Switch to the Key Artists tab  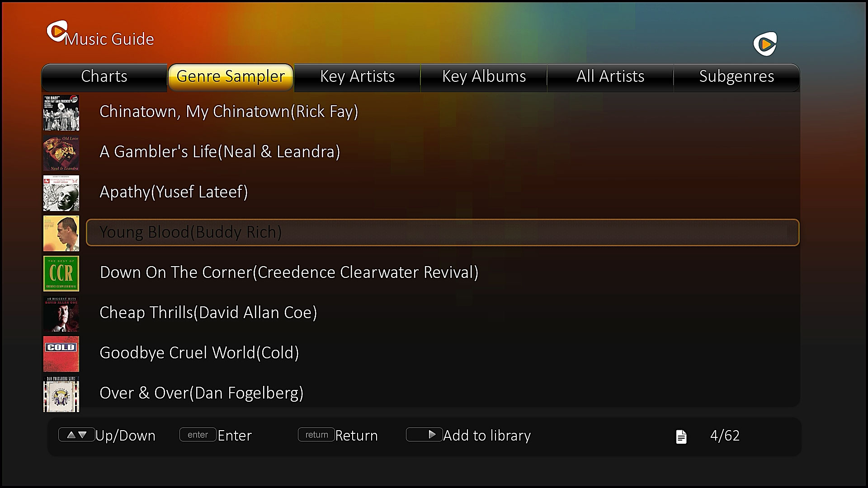point(357,77)
